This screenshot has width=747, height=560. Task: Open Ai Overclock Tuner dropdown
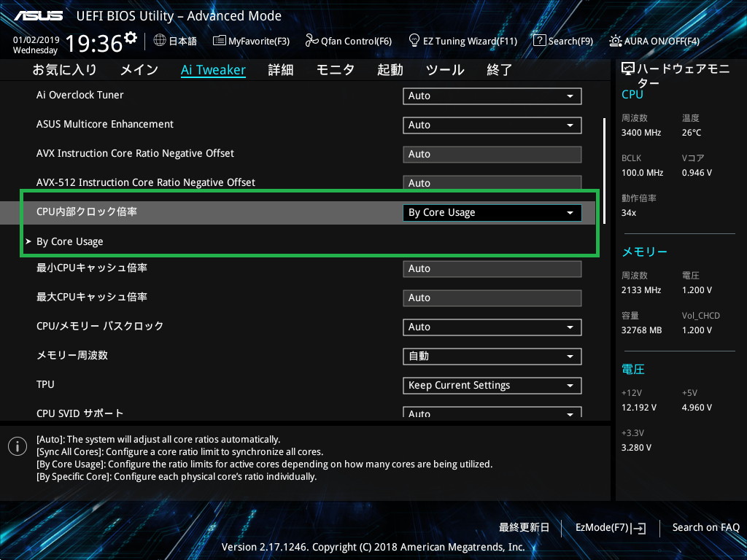coord(492,96)
